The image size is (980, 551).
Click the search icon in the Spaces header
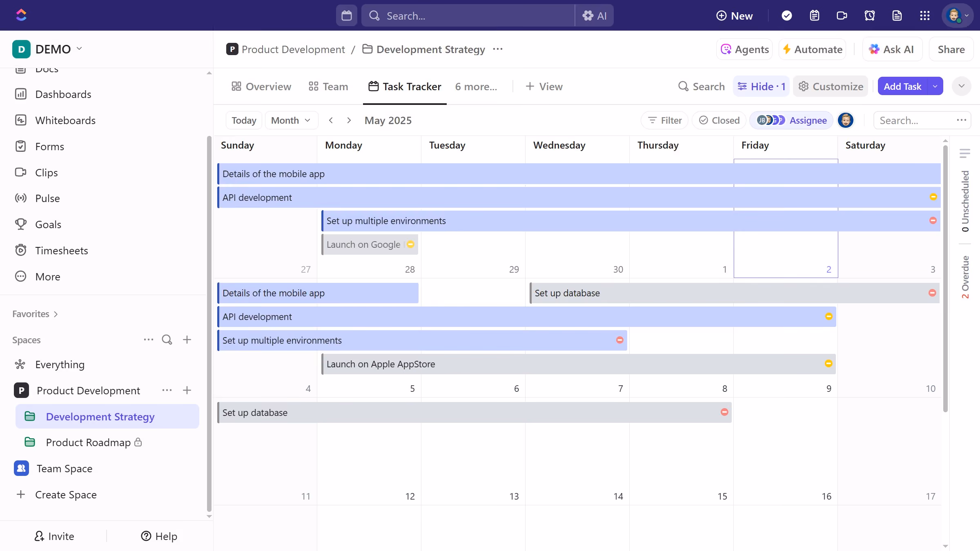click(x=167, y=340)
